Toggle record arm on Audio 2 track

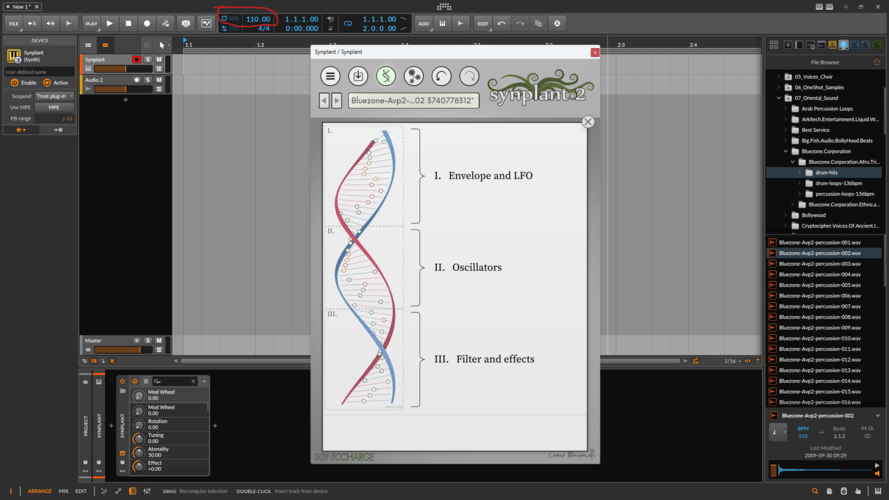coord(137,80)
